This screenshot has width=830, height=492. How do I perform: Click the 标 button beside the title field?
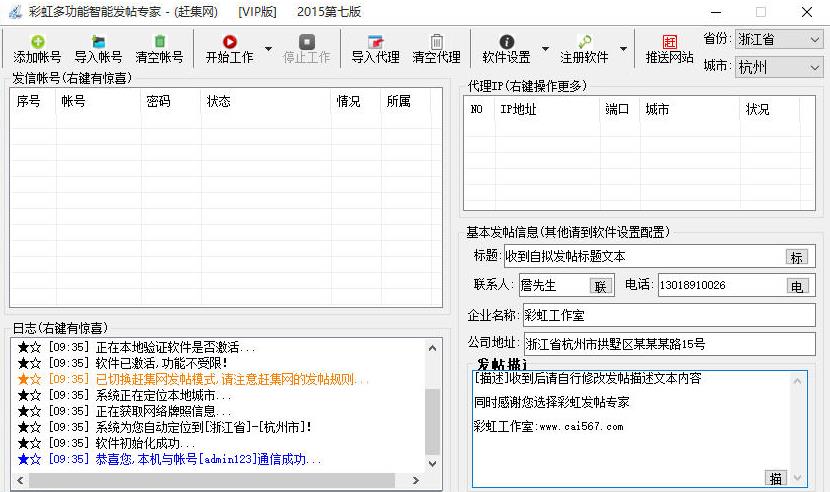click(796, 257)
